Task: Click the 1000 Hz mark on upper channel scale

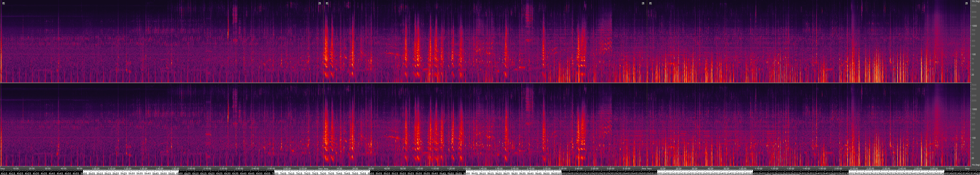Action: [x=973, y=26]
